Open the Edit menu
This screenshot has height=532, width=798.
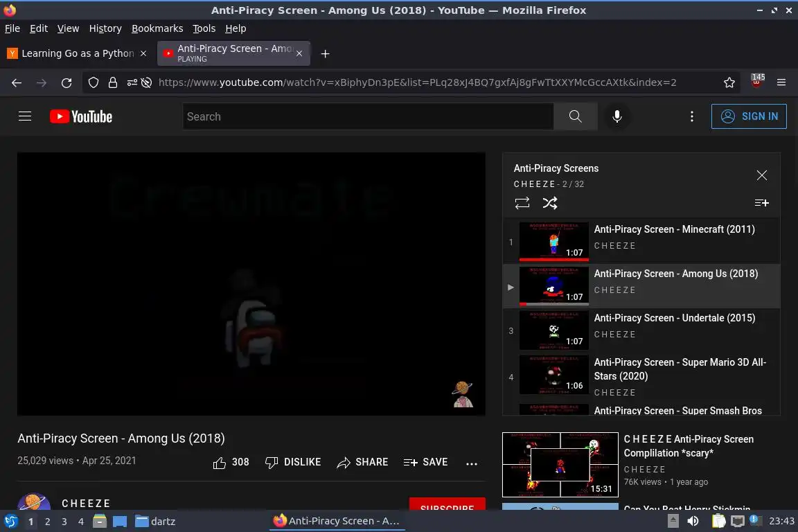(39, 28)
